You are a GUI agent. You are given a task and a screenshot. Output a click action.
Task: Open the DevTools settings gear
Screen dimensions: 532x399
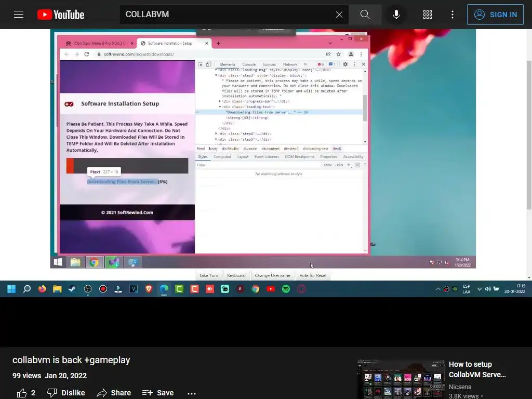pos(345,64)
